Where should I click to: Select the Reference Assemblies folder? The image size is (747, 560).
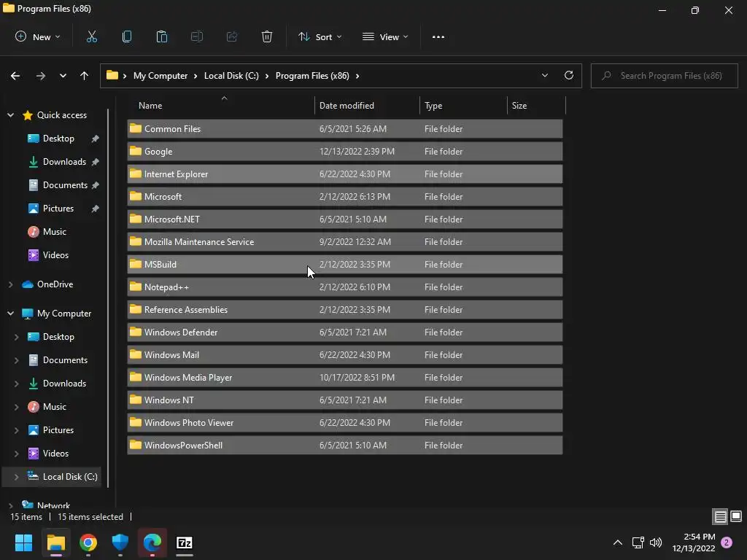[345, 309]
